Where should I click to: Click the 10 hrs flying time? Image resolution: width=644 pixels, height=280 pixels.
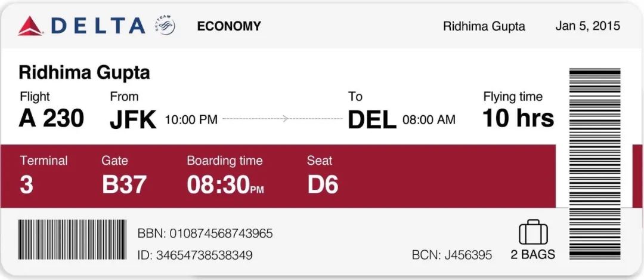coord(518,118)
